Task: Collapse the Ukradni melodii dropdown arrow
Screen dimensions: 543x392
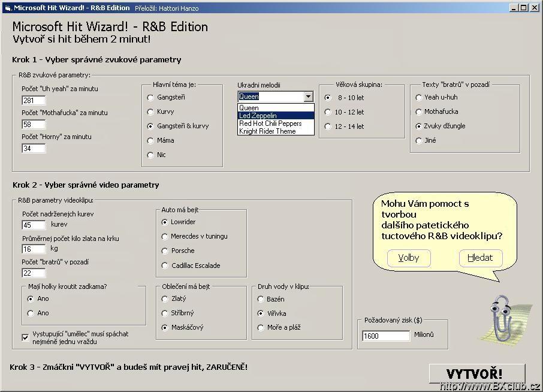Action: 308,97
